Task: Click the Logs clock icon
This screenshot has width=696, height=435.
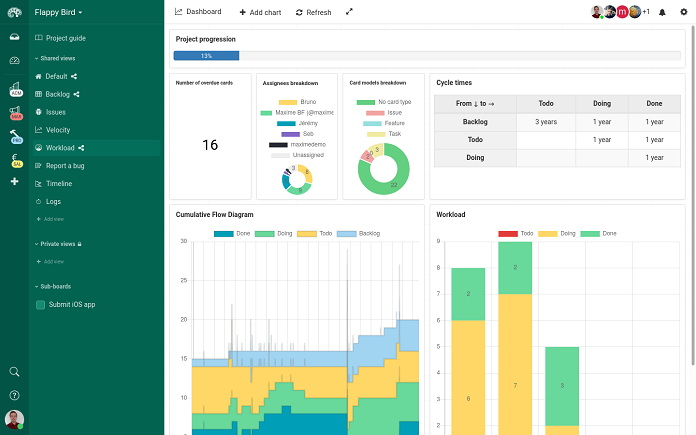Action: click(39, 201)
